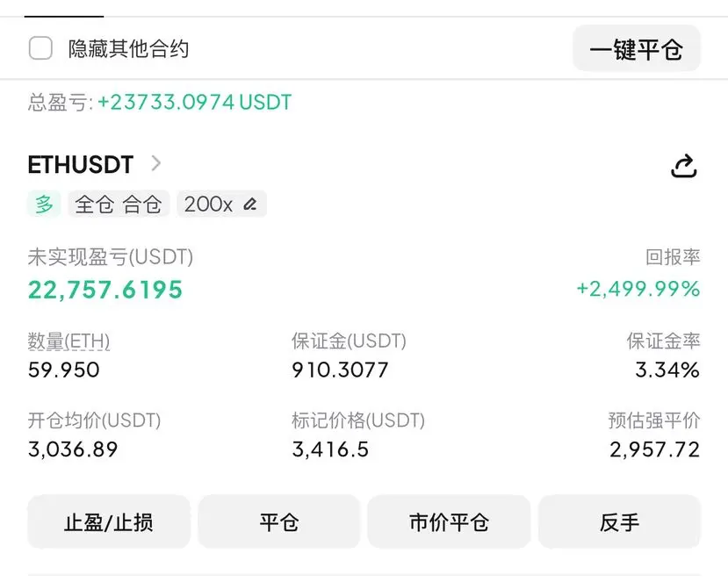
Task: Tap the unrealized PnL value 22,757.6195
Action: (x=105, y=290)
